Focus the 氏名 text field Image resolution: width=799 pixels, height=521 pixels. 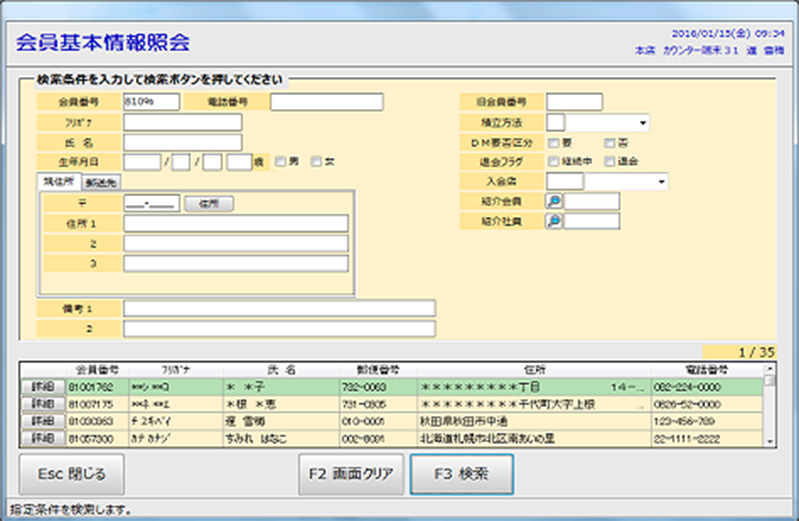point(182,142)
